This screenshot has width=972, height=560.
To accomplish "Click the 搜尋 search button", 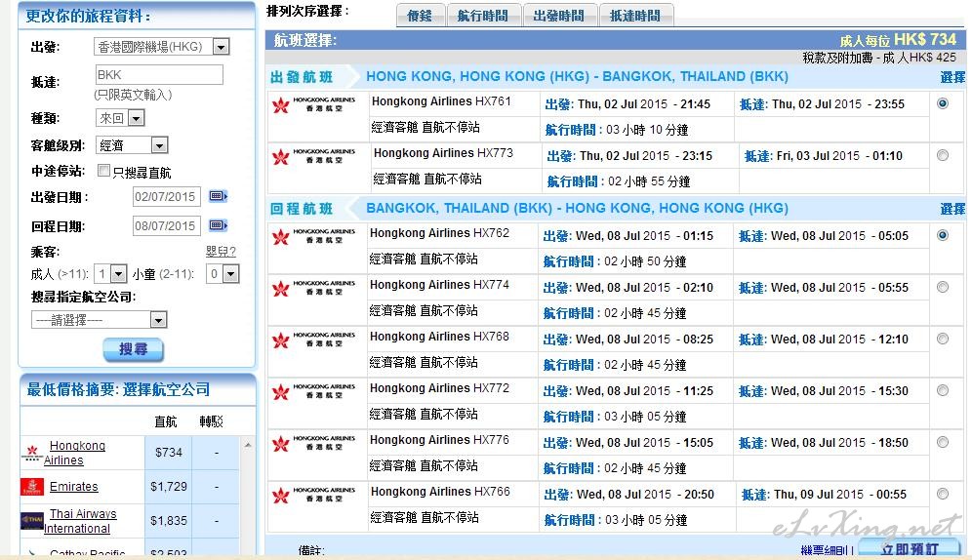I will pos(134,349).
